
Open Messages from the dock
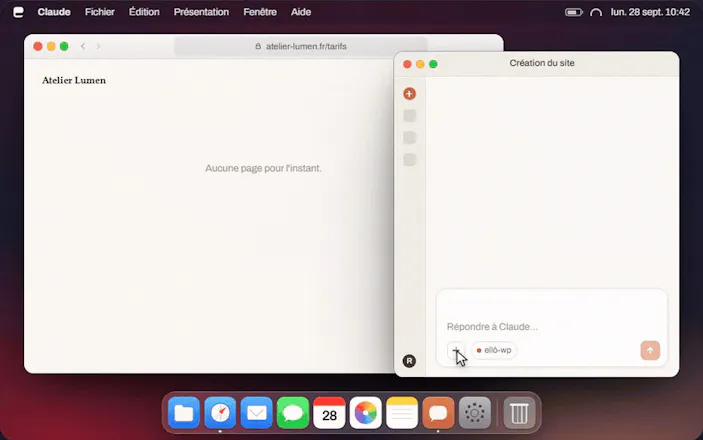[293, 413]
